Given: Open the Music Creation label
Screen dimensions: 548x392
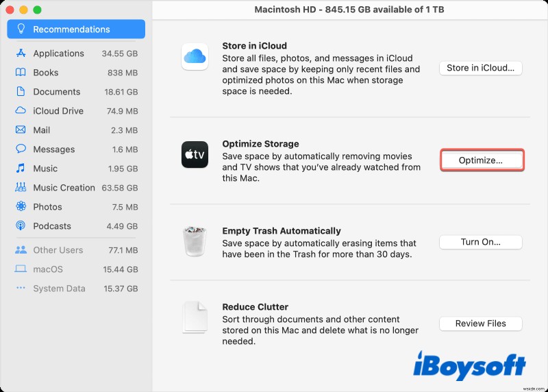Looking at the screenshot, I should click(x=64, y=188).
